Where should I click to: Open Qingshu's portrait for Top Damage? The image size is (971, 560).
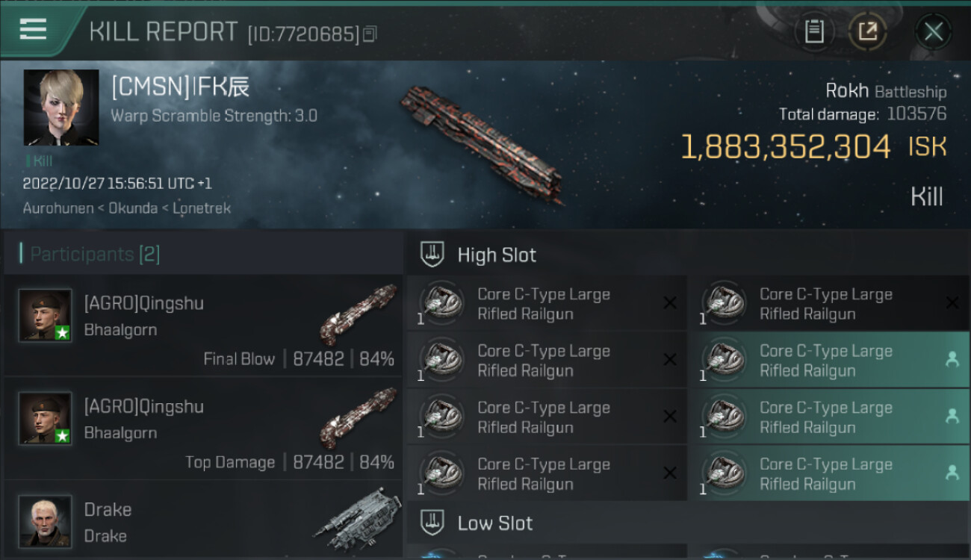[46, 418]
